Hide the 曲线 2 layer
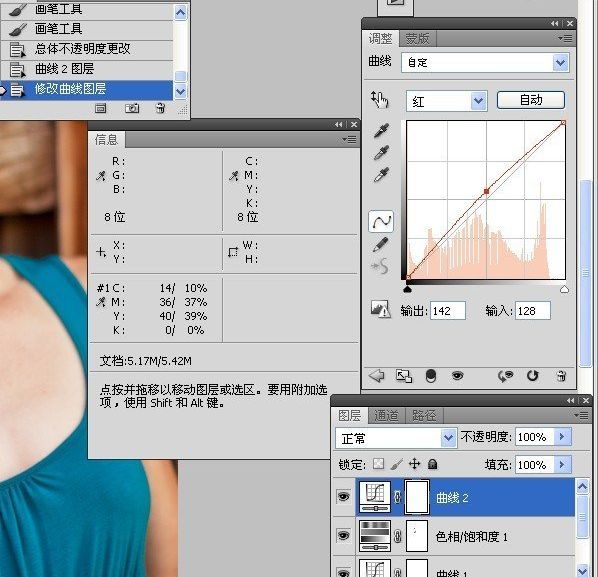Image resolution: width=598 pixels, height=577 pixels. click(x=344, y=497)
